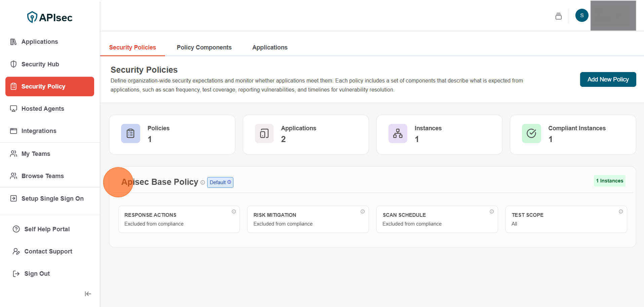Open the stacked layers icon in header
The width and height of the screenshot is (644, 307).
(558, 16)
